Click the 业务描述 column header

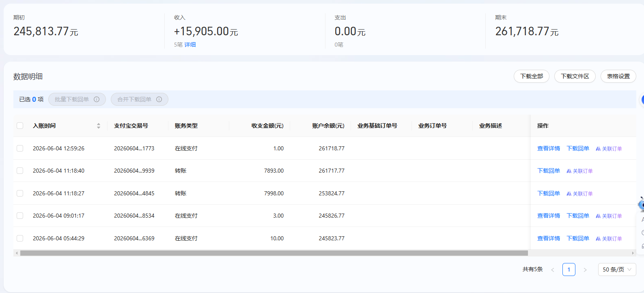pyautogui.click(x=491, y=126)
